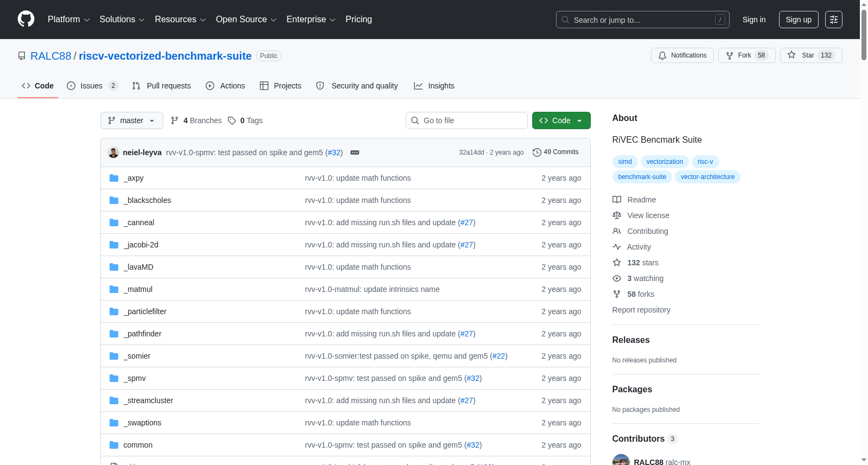The image size is (868, 465).
Task: Click the vector-architecture topic tag
Action: click(707, 177)
